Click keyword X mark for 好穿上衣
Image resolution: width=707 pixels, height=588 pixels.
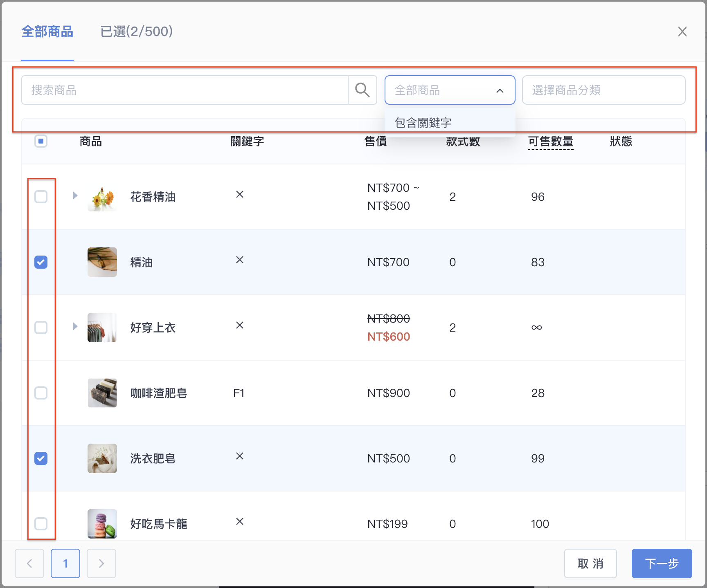tap(240, 325)
